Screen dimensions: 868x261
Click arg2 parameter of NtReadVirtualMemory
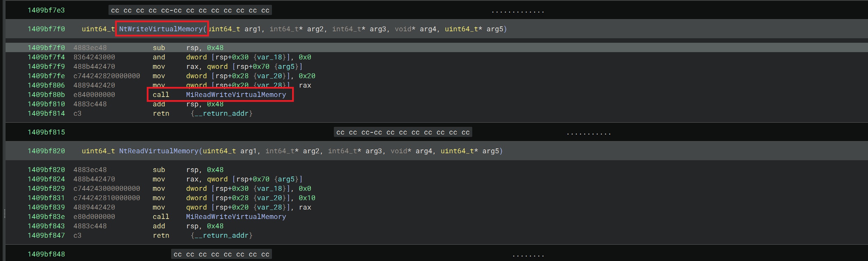point(311,151)
